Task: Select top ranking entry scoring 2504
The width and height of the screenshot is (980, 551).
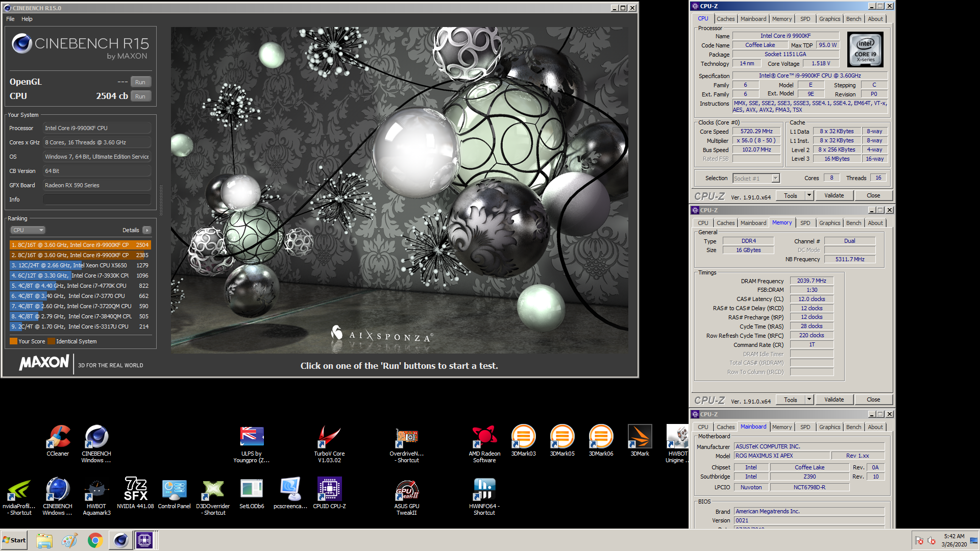Action: 80,245
